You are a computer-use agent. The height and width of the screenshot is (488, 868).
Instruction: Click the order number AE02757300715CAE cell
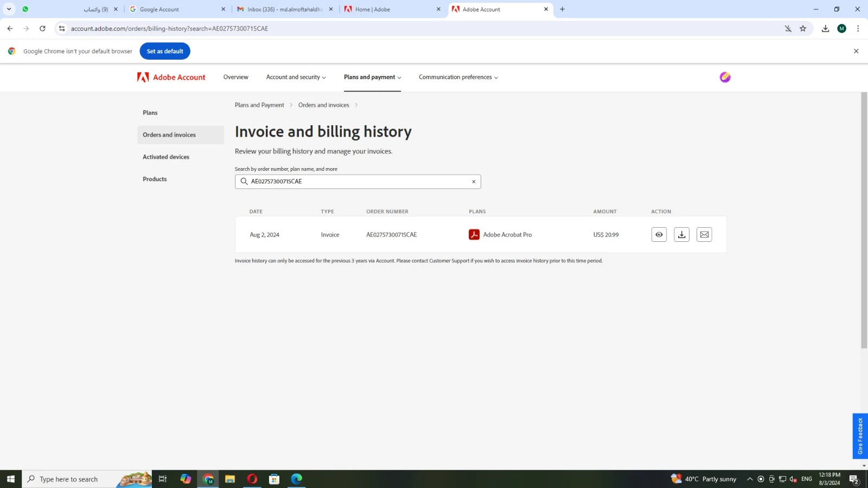[392, 235]
